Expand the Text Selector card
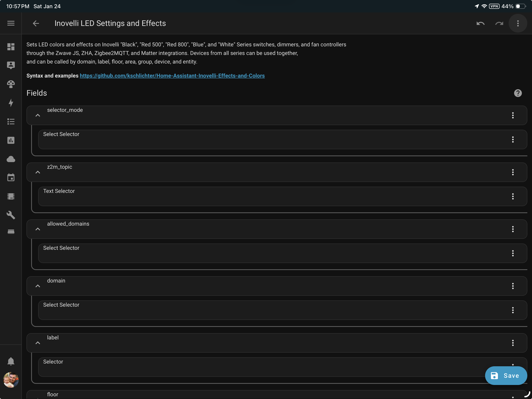 pyautogui.click(x=282, y=196)
